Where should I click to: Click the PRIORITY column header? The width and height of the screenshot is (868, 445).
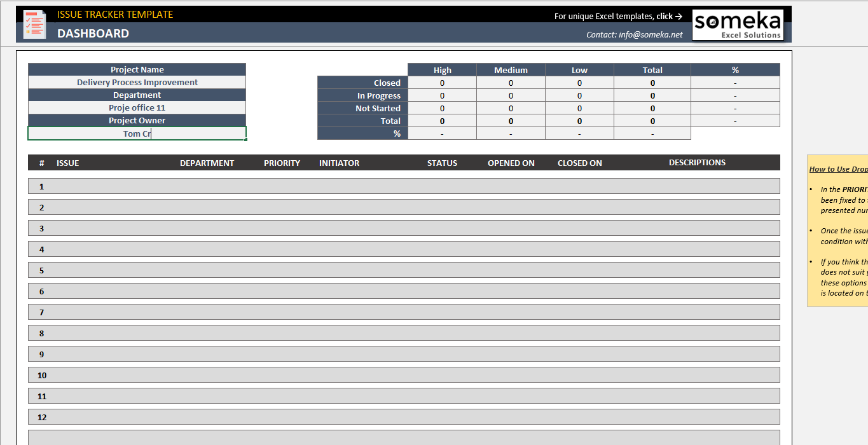click(282, 163)
